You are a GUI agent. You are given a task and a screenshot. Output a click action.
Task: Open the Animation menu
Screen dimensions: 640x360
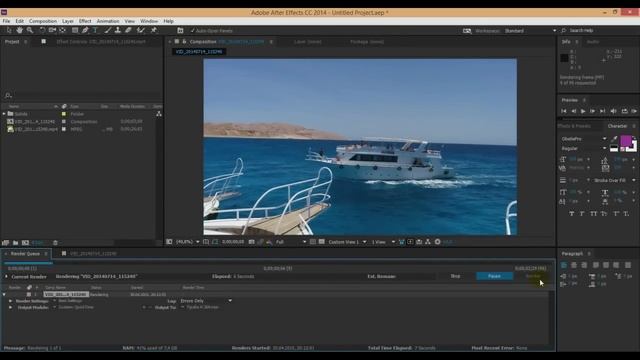point(108,21)
